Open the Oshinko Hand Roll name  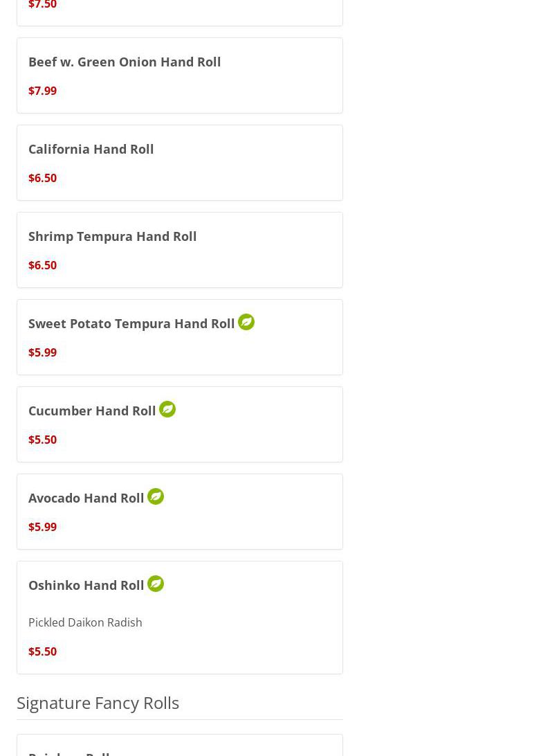click(86, 585)
